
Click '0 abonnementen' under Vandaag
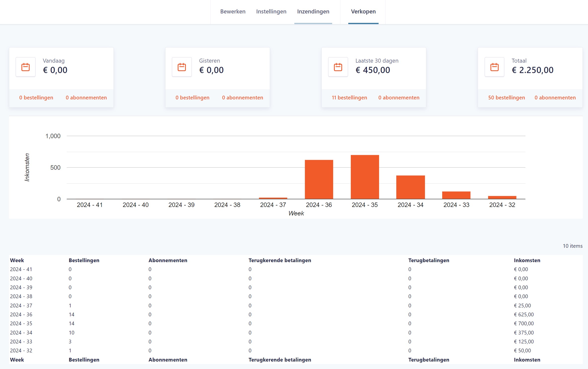(x=86, y=98)
